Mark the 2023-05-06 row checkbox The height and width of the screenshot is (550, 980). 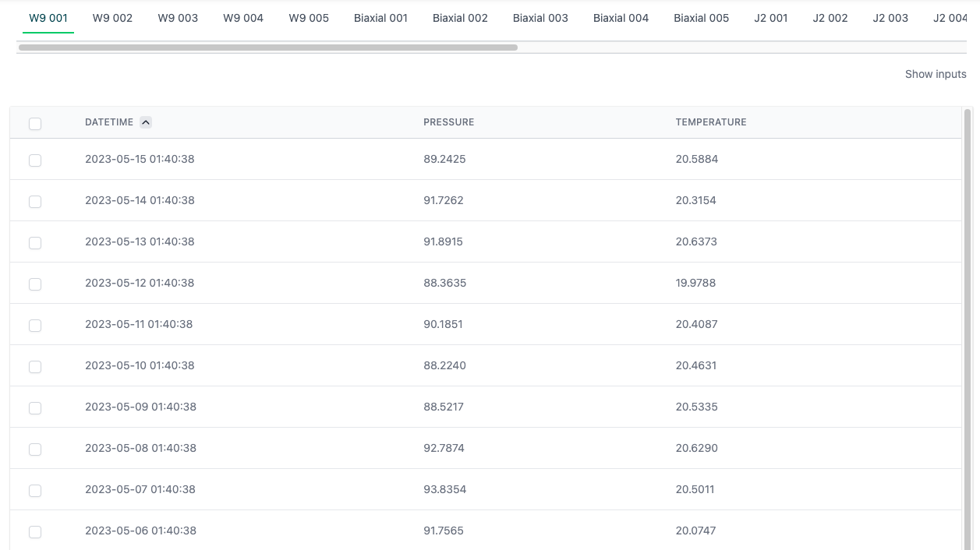35,532
